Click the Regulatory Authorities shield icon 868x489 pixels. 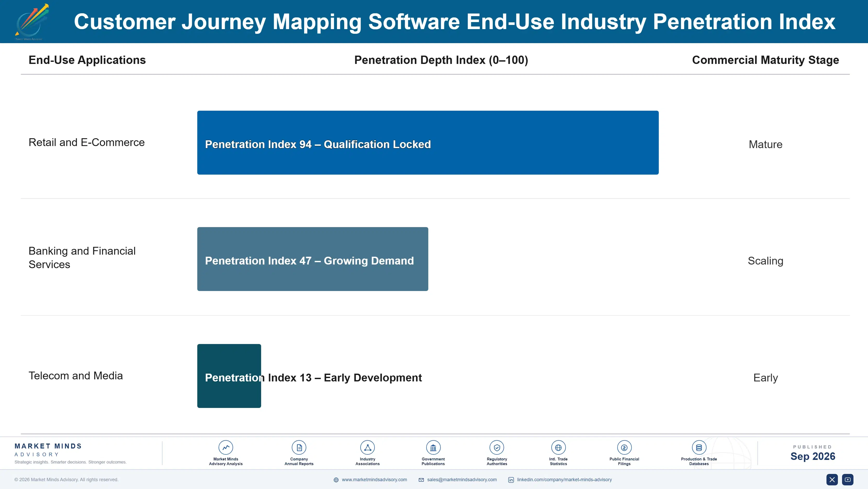click(497, 447)
